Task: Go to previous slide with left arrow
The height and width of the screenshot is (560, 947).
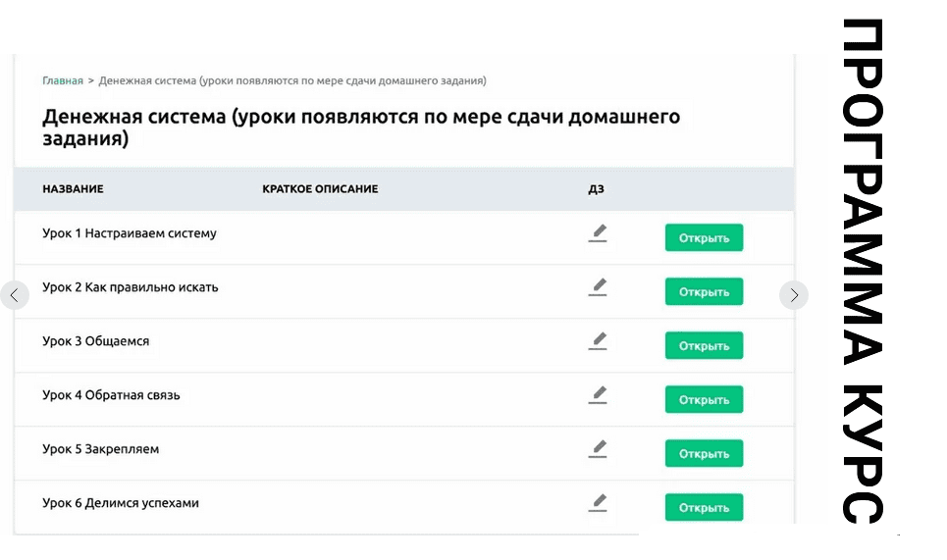Action: [15, 295]
